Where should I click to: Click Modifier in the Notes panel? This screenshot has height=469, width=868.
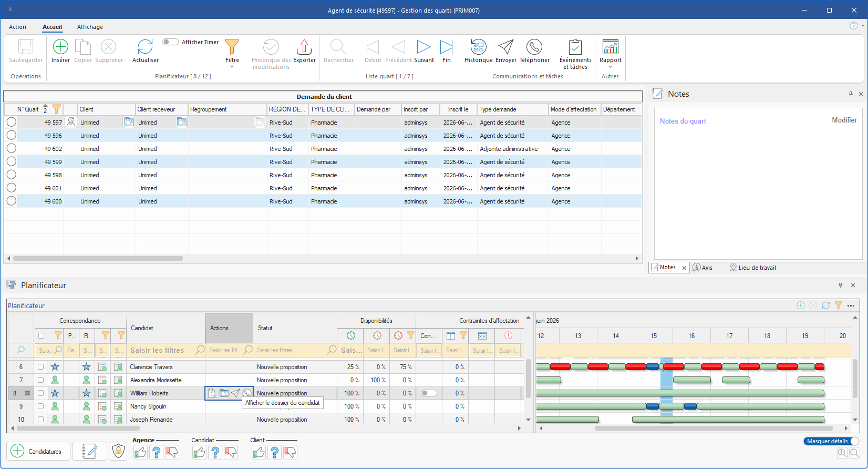pyautogui.click(x=844, y=120)
